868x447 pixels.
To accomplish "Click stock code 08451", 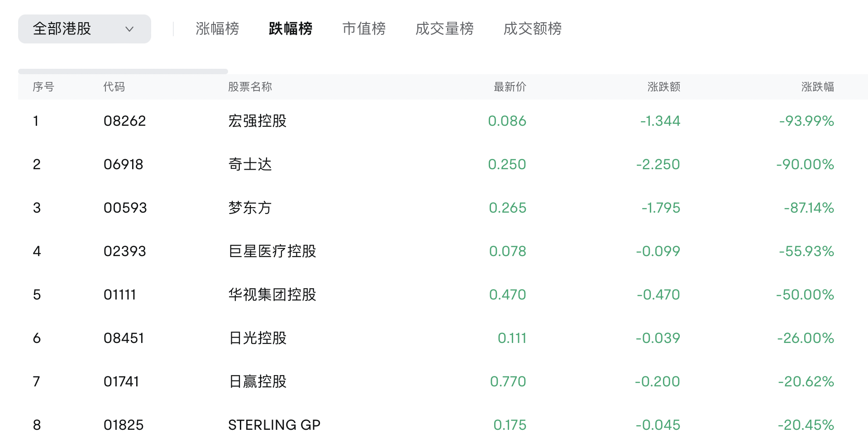I will tap(124, 338).
